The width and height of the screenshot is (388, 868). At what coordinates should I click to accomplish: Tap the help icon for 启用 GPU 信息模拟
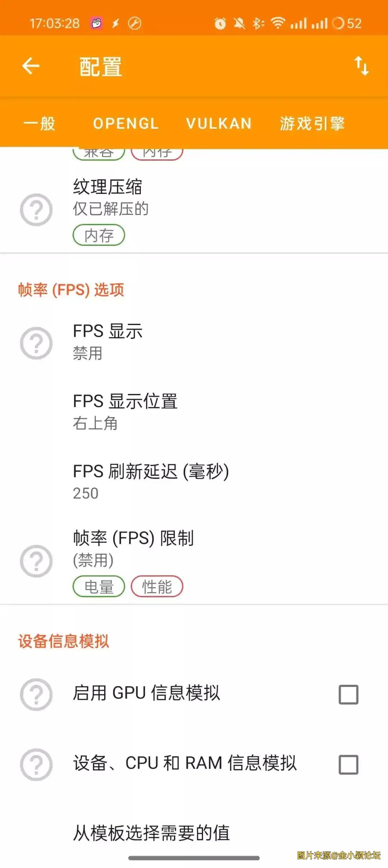[x=36, y=694]
